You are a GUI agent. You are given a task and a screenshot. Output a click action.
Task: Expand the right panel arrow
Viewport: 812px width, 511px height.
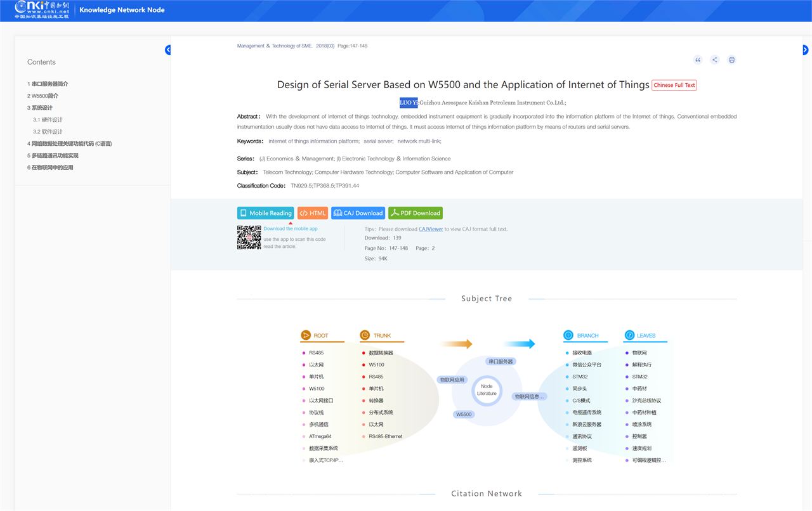coord(806,50)
